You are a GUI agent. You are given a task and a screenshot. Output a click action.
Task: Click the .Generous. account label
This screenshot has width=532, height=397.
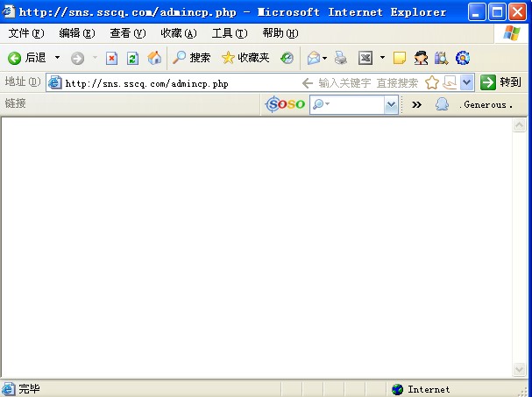486,105
